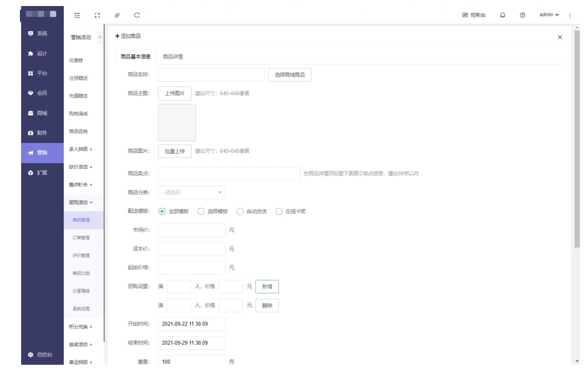Image resolution: width=588 pixels, height=369 pixels.
Task: Focus the 市场价 input field
Action: click(x=192, y=230)
